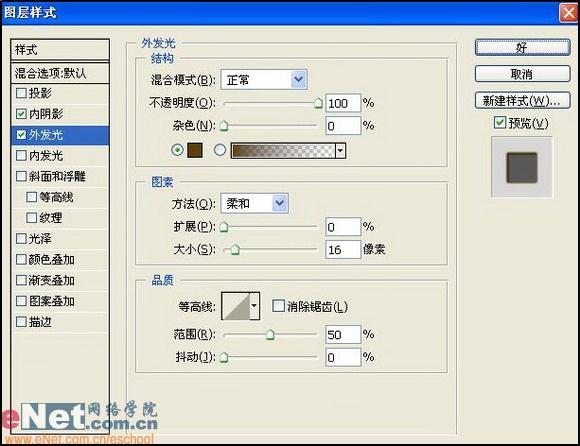Click the 扩展 spread slider handle
The height and width of the screenshot is (446, 580).
click(224, 227)
